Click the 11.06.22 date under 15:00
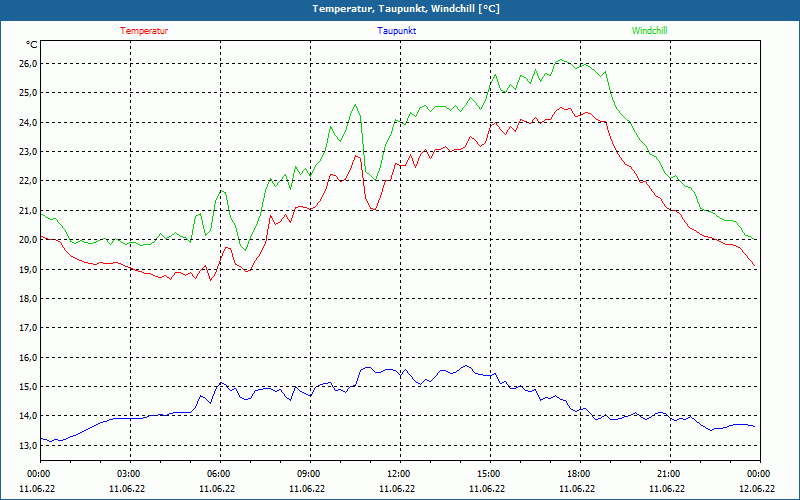This screenshot has height=500, width=800. (487, 489)
